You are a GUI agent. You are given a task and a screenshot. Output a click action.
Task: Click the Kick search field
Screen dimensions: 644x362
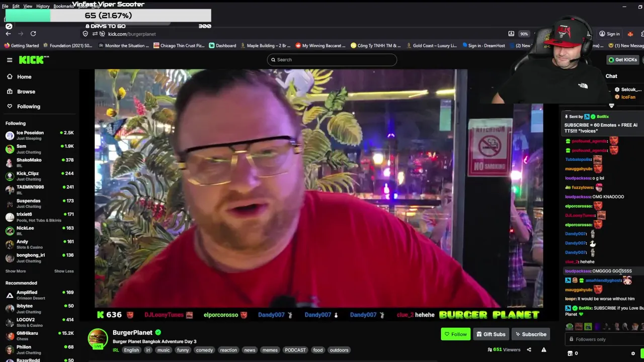332,60
